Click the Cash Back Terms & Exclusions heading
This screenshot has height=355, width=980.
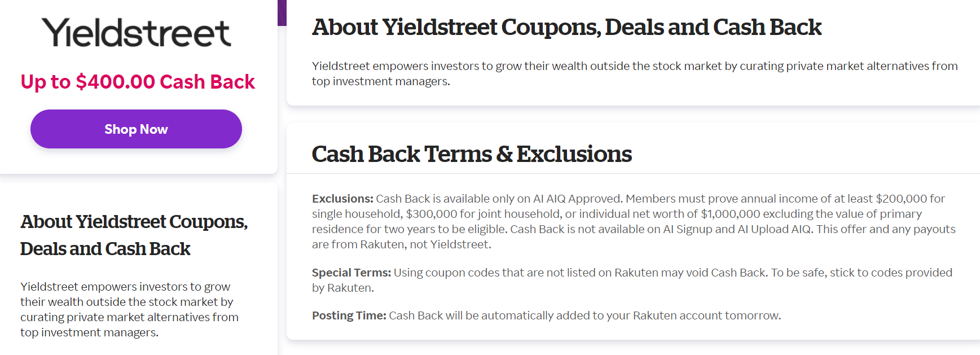coord(472,154)
